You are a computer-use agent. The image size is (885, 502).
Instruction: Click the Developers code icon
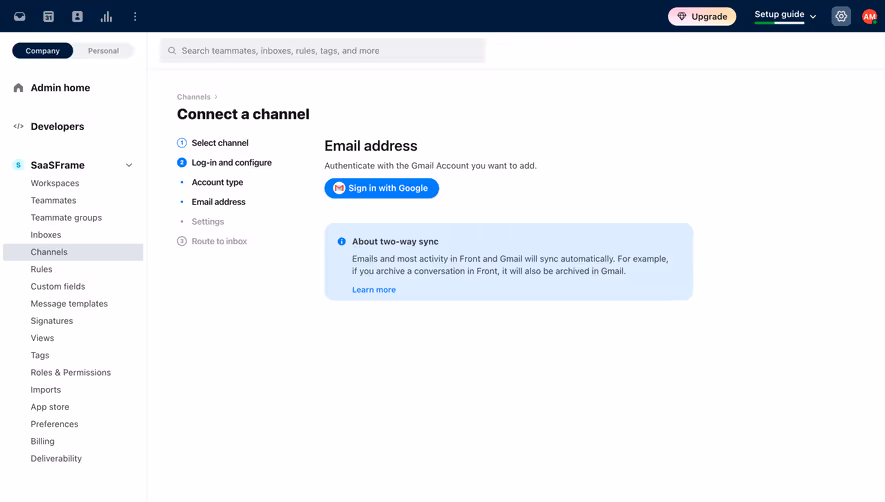pyautogui.click(x=18, y=126)
